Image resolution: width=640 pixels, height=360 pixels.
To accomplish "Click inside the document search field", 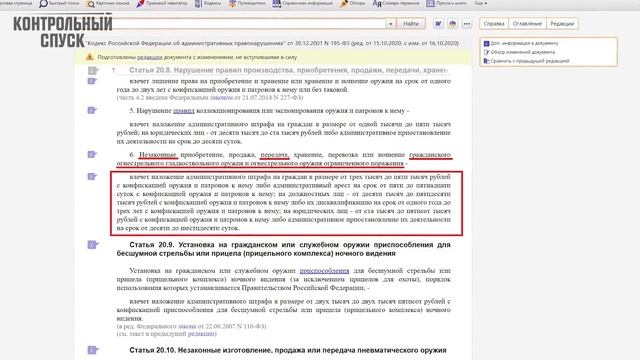I will click(x=249, y=24).
